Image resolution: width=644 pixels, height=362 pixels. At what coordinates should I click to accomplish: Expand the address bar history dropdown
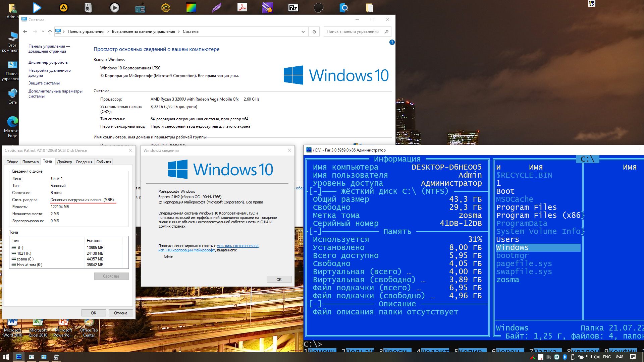(303, 32)
